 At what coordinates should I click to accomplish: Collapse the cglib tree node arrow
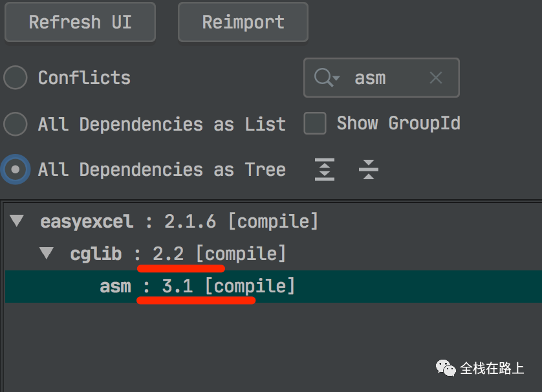tap(47, 253)
